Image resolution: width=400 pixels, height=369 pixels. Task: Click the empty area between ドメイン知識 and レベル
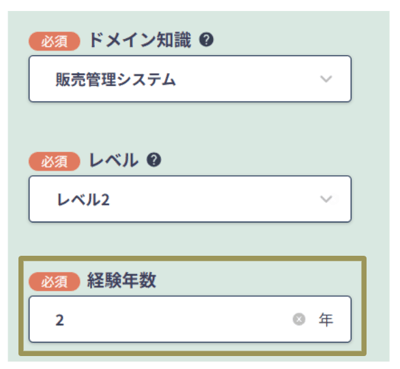190,127
